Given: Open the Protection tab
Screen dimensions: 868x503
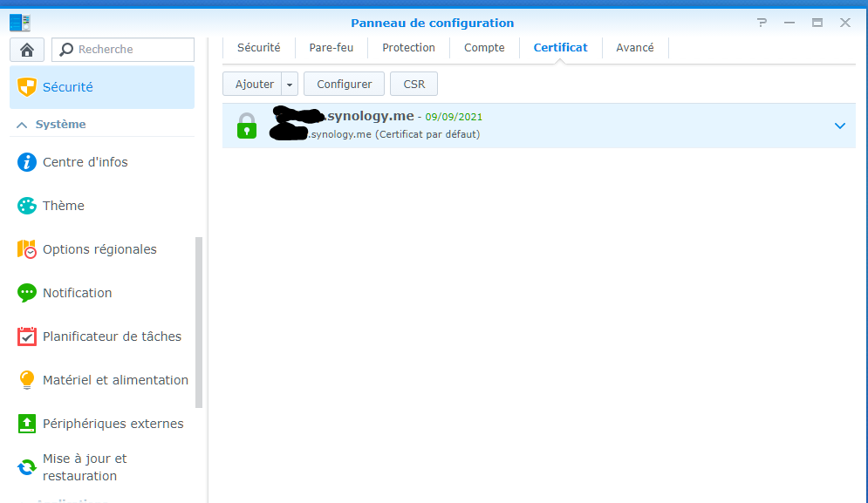Looking at the screenshot, I should pos(408,48).
